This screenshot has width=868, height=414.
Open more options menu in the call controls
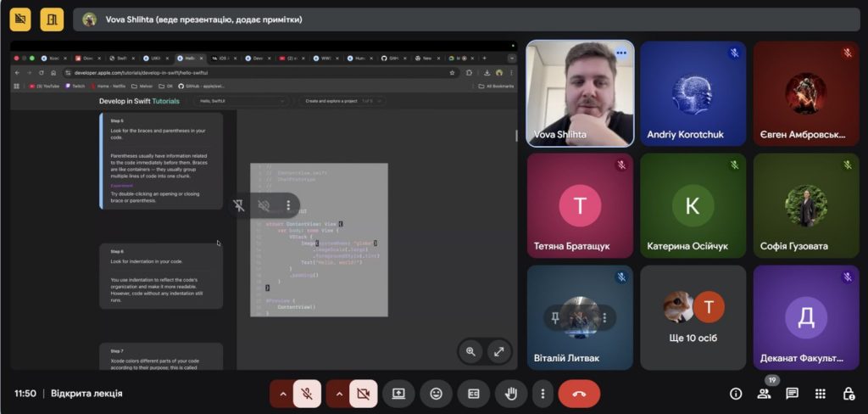pos(542,394)
